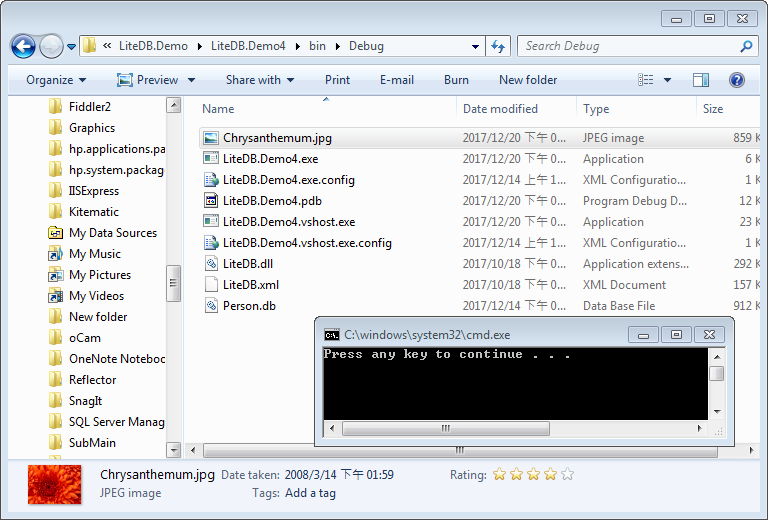This screenshot has height=520, width=768.
Task: Expand the Preview dropdown arrow
Action: pos(192,80)
